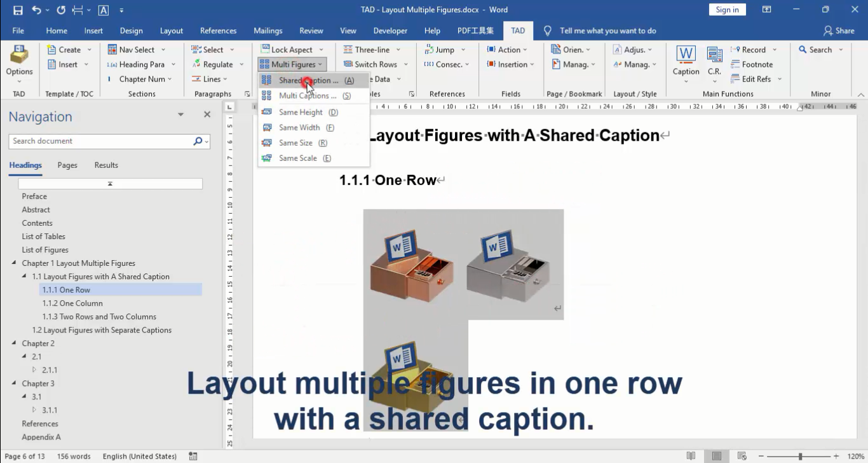
Task: Click the Insertion fields icon
Action: pyautogui.click(x=491, y=64)
